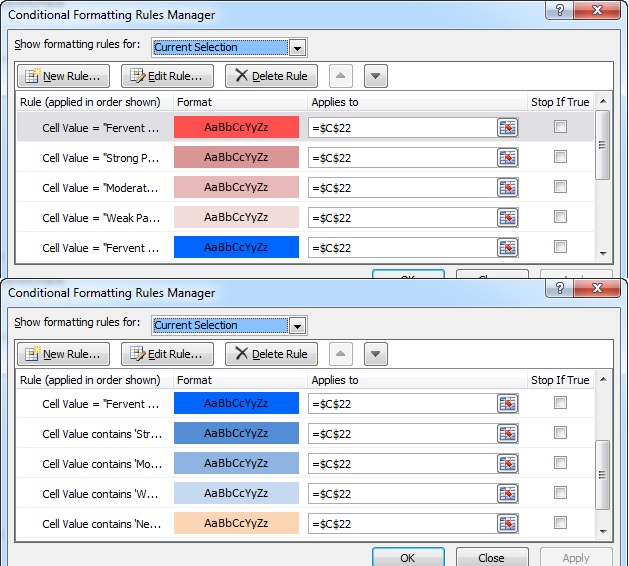Click Applies to field for 'Cell Value contains Str...' rule
The height and width of the screenshot is (566, 629).
(x=402, y=434)
